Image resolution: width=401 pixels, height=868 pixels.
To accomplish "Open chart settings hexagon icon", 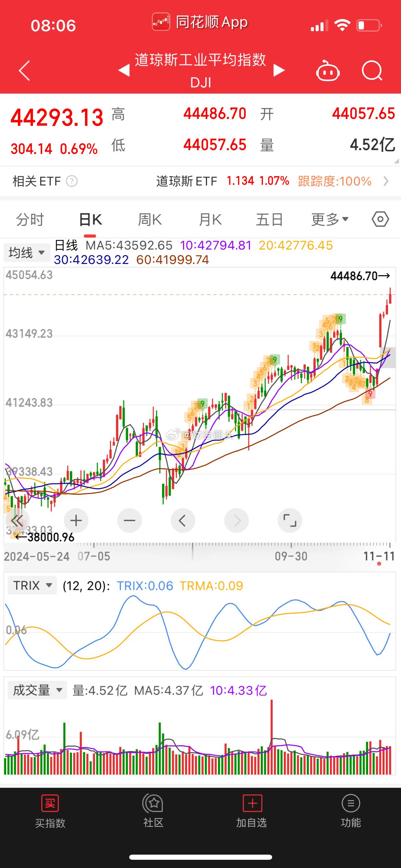I will coord(380,219).
